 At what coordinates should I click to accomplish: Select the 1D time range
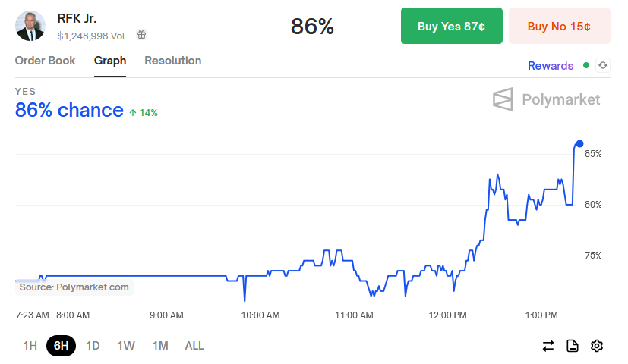tap(93, 346)
